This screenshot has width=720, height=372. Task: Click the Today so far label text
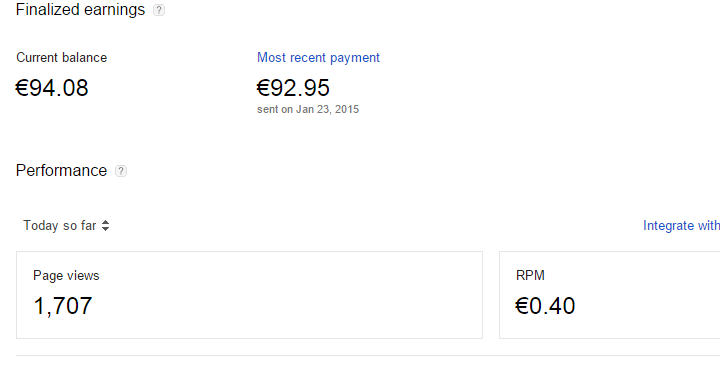60,225
